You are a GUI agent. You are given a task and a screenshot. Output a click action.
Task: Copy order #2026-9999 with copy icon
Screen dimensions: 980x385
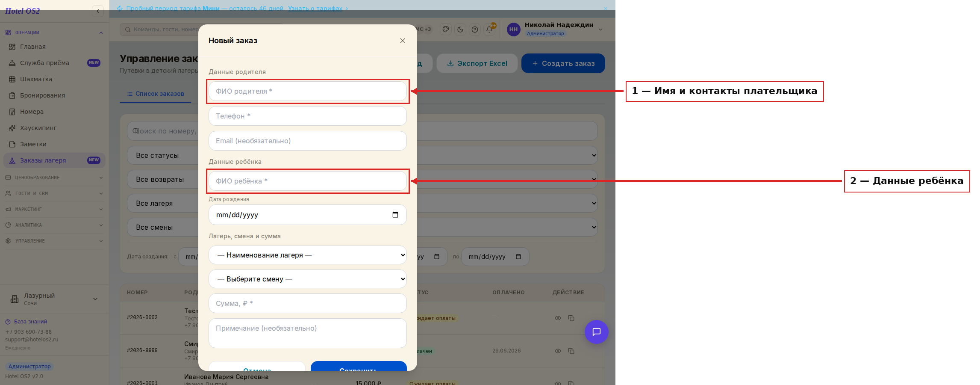click(x=571, y=351)
